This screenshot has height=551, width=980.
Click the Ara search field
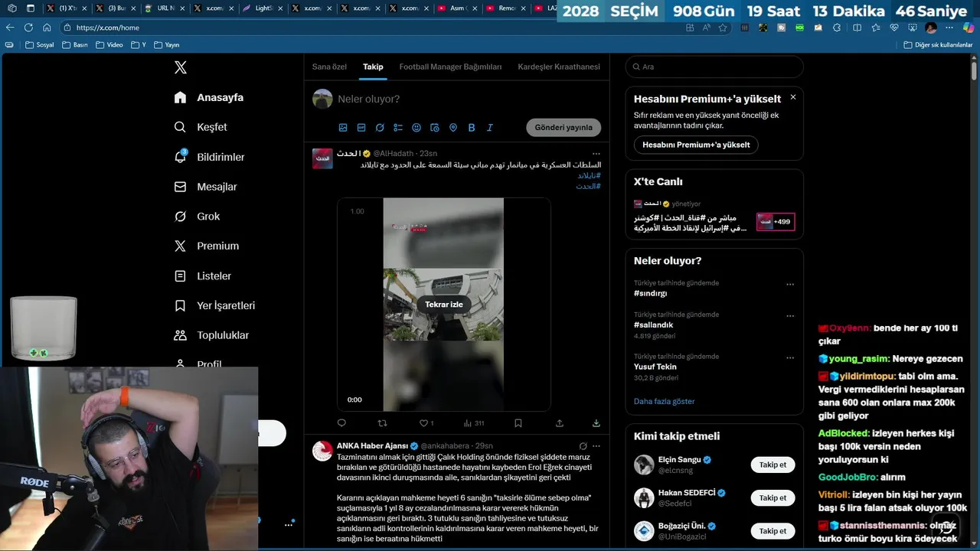tap(714, 67)
